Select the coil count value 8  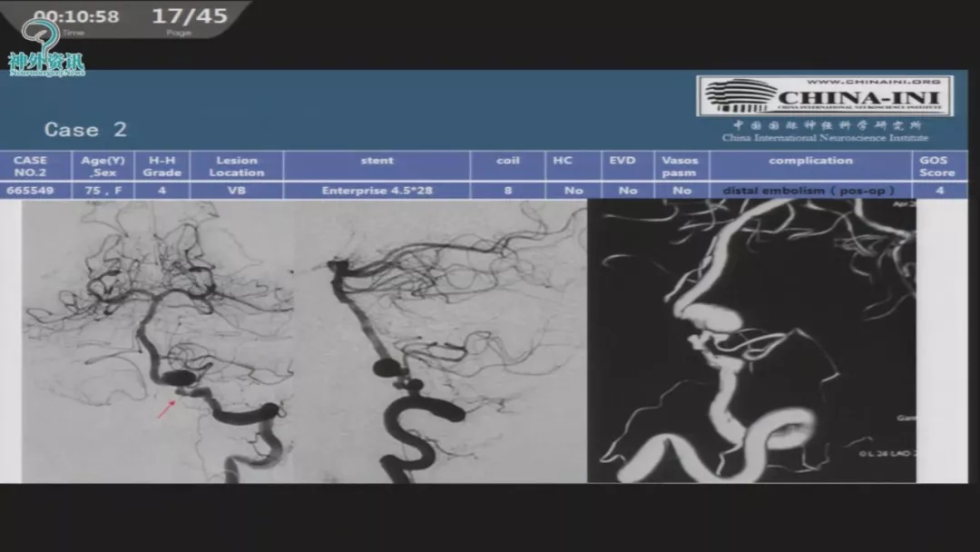coord(507,191)
